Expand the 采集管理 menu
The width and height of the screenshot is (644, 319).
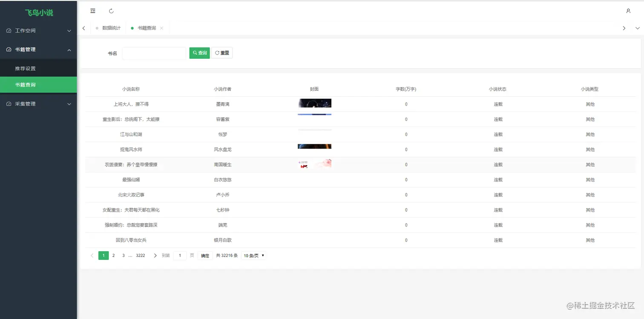tap(69, 104)
